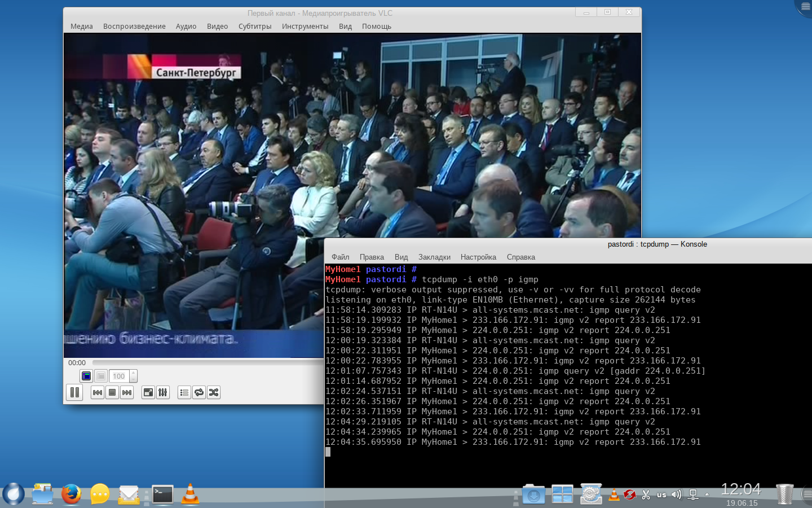Open the volume speaker tray icon
Screen dimensions: 812x508
point(677,495)
